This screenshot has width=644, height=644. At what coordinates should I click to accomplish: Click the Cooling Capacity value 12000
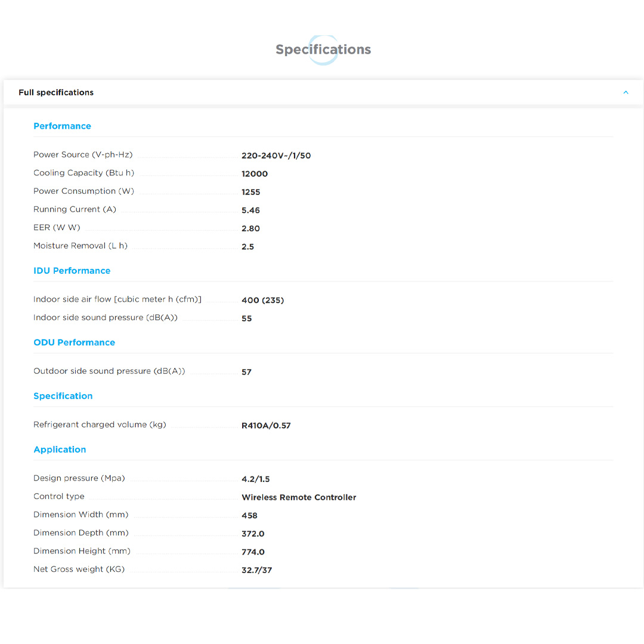[255, 174]
